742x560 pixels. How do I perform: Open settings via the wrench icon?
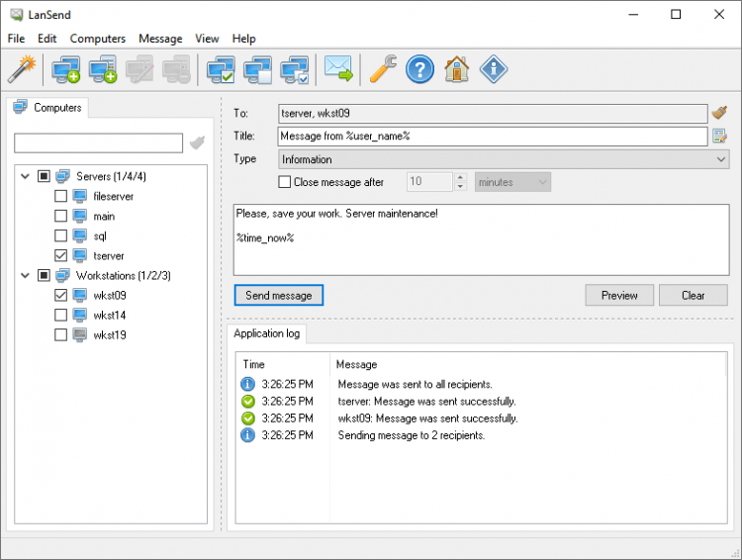[383, 69]
